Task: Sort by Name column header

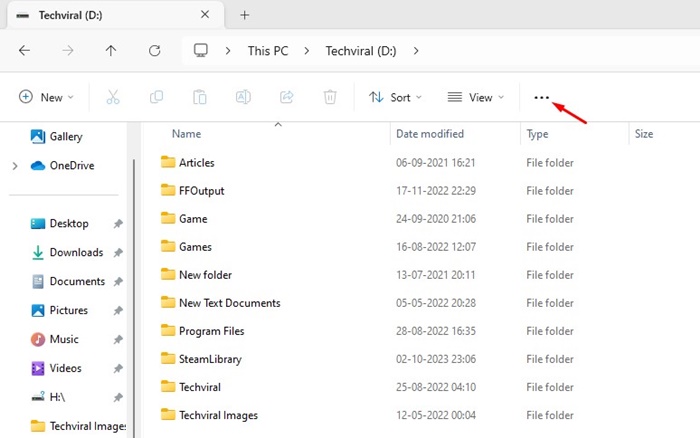Action: pos(187,134)
